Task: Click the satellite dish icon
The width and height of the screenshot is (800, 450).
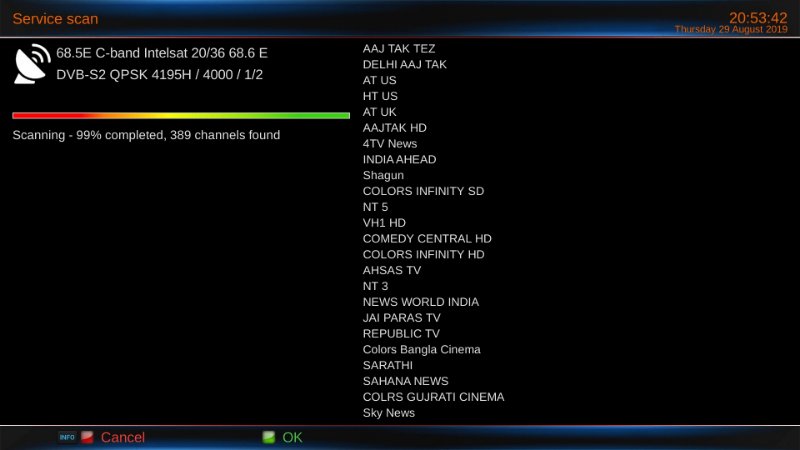Action: pyautogui.click(x=32, y=64)
